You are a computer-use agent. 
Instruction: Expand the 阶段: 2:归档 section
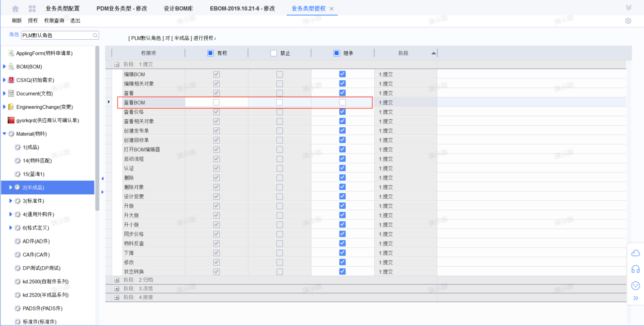[118, 280]
